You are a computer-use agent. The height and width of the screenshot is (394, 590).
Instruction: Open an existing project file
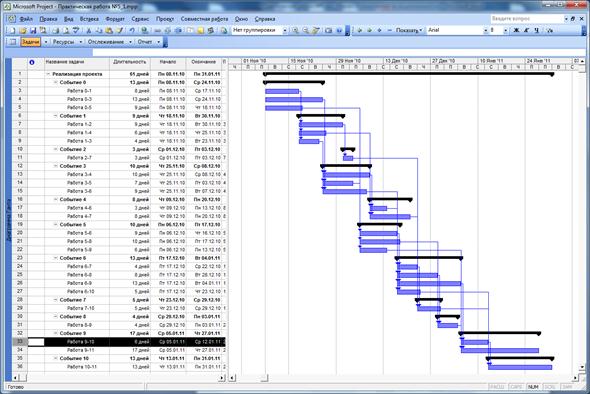[x=23, y=30]
